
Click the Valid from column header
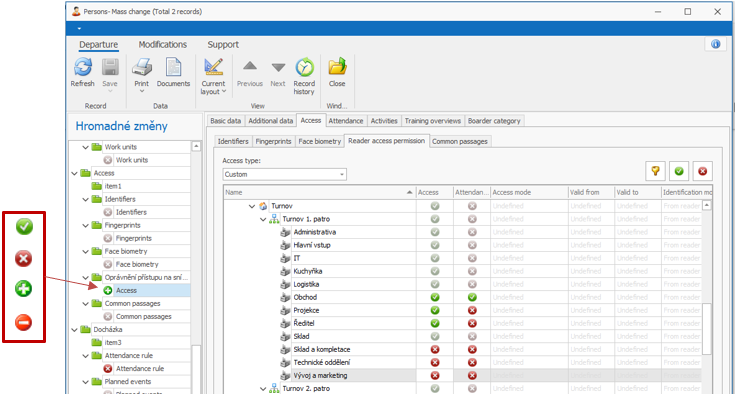[591, 192]
